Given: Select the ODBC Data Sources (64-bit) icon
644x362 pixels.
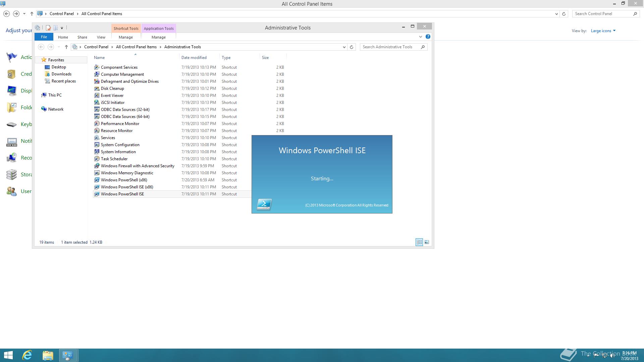Looking at the screenshot, I should click(97, 117).
